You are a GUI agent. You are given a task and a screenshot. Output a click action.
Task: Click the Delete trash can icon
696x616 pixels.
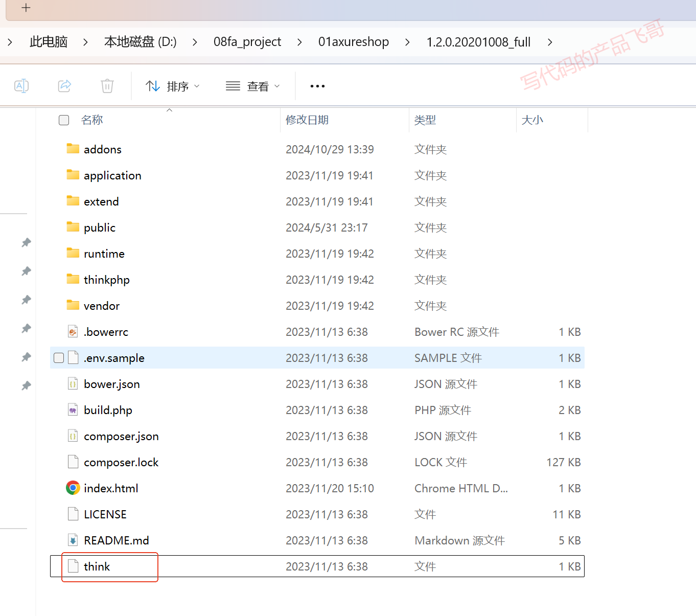point(107,86)
